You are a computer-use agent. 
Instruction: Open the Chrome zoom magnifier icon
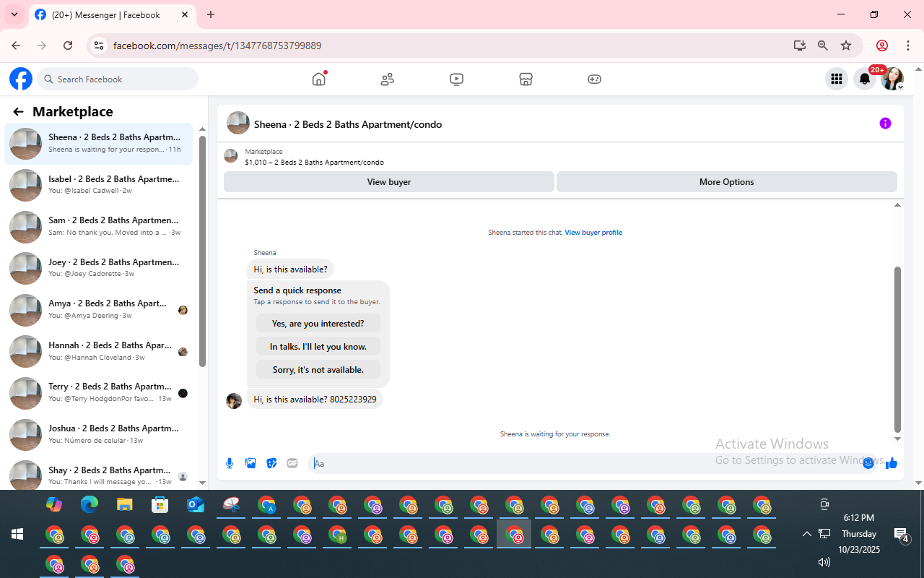[823, 46]
